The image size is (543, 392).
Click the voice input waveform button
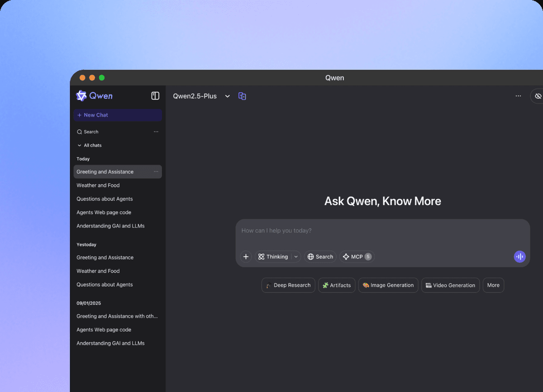point(519,257)
